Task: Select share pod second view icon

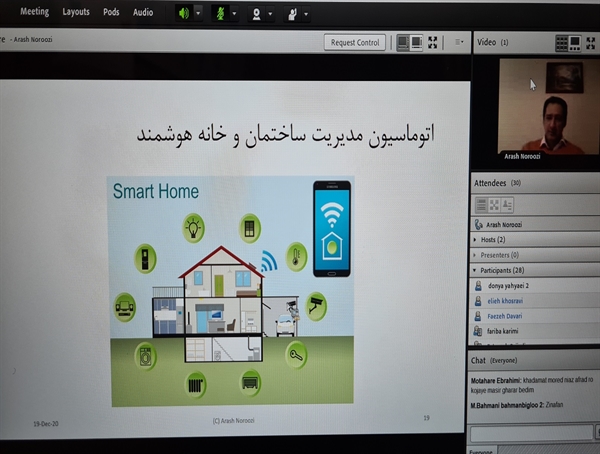Action: 417,42
